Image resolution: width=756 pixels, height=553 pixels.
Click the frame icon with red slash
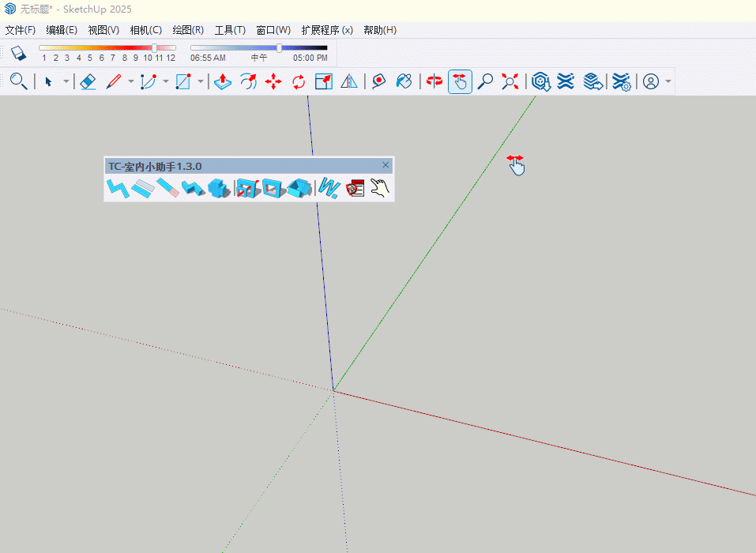point(248,187)
